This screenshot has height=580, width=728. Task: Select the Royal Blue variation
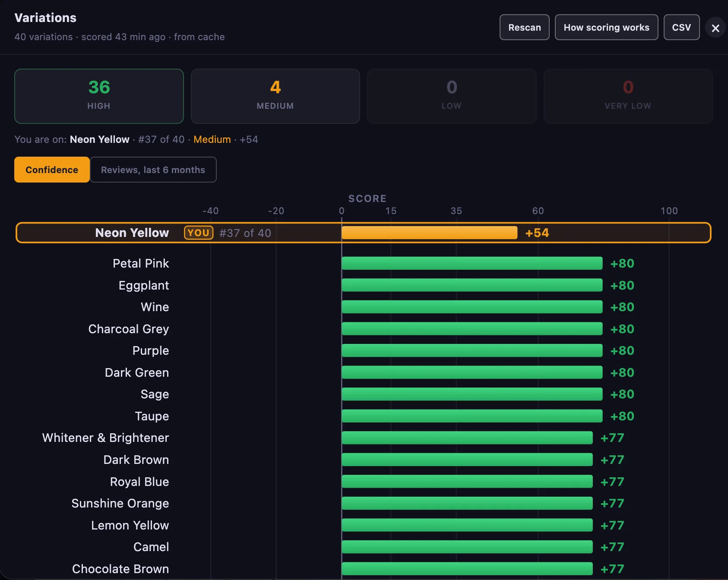point(139,482)
